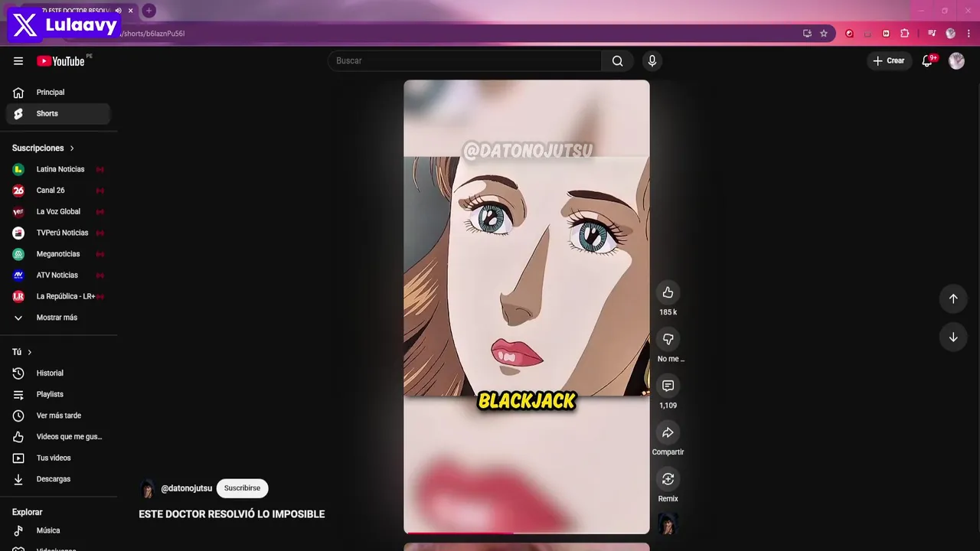Open ATV Noticias channel
This screenshot has width=980, height=551.
click(58, 275)
